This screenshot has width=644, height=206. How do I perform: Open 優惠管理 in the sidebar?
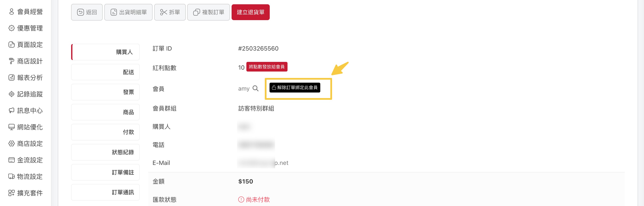click(x=25, y=28)
